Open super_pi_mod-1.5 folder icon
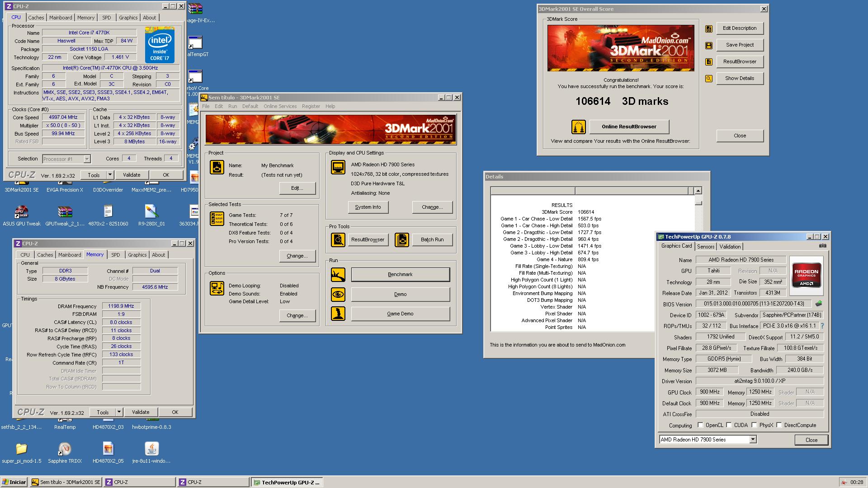Screen dimensions: 868x488 (21, 452)
